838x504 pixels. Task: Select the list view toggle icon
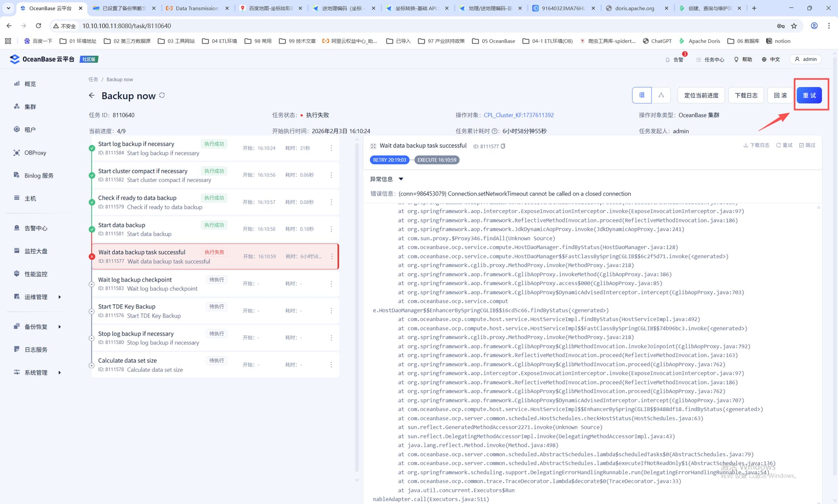[642, 95]
